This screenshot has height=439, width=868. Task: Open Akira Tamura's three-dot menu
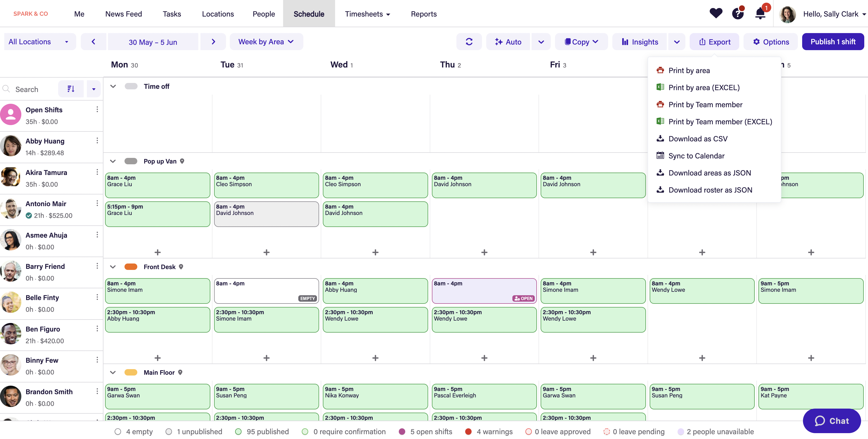[x=97, y=171]
